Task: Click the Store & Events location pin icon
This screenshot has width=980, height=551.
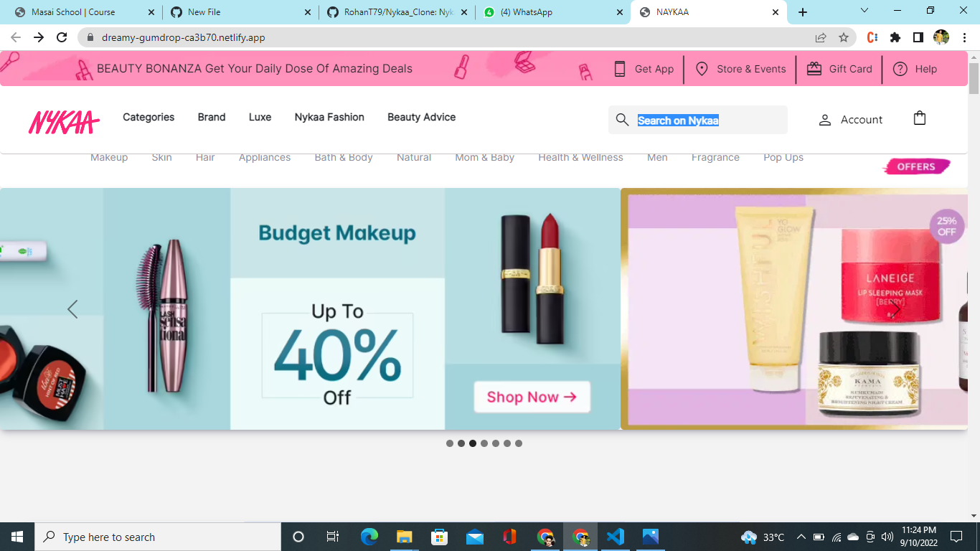Action: [701, 68]
